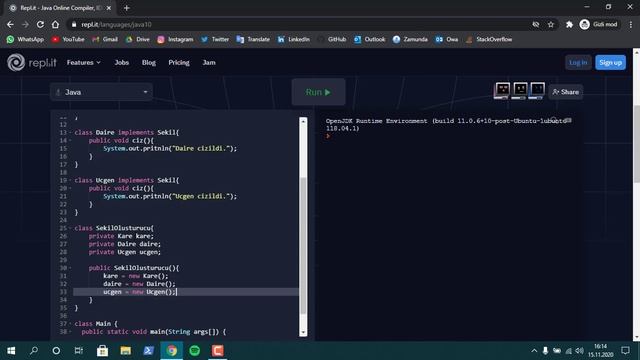Open the LinkedIn bookmark
The image size is (640, 360).
coord(293,39)
